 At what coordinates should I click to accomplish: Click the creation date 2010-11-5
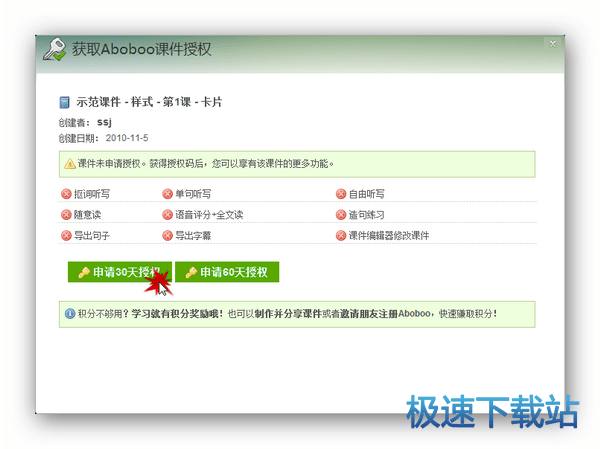tap(127, 138)
